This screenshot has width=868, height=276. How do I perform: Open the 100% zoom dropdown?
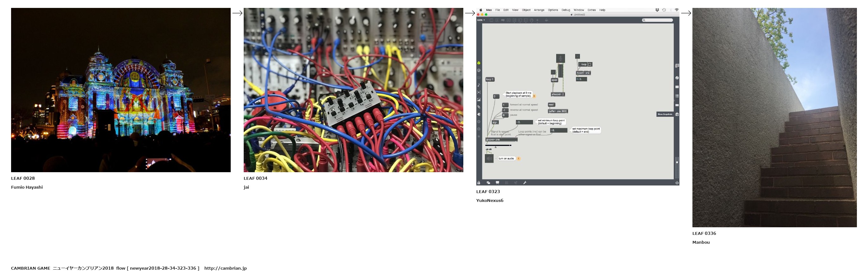(481, 20)
